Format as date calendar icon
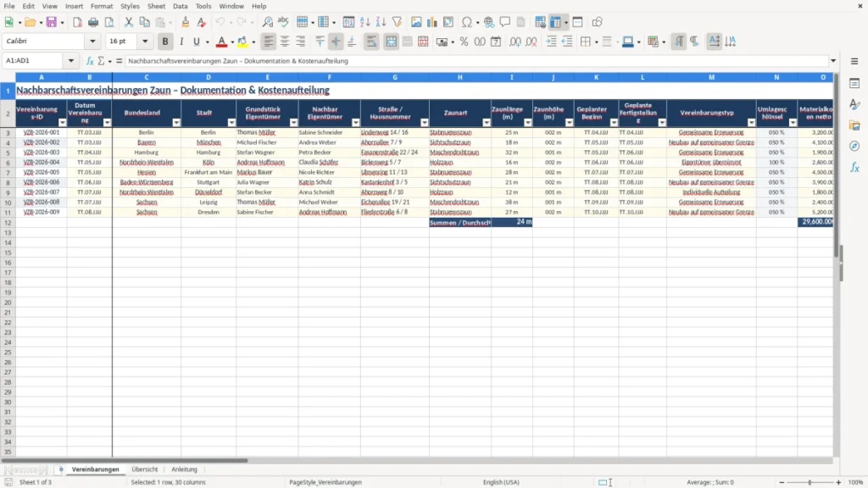The image size is (868, 488). (x=496, y=42)
